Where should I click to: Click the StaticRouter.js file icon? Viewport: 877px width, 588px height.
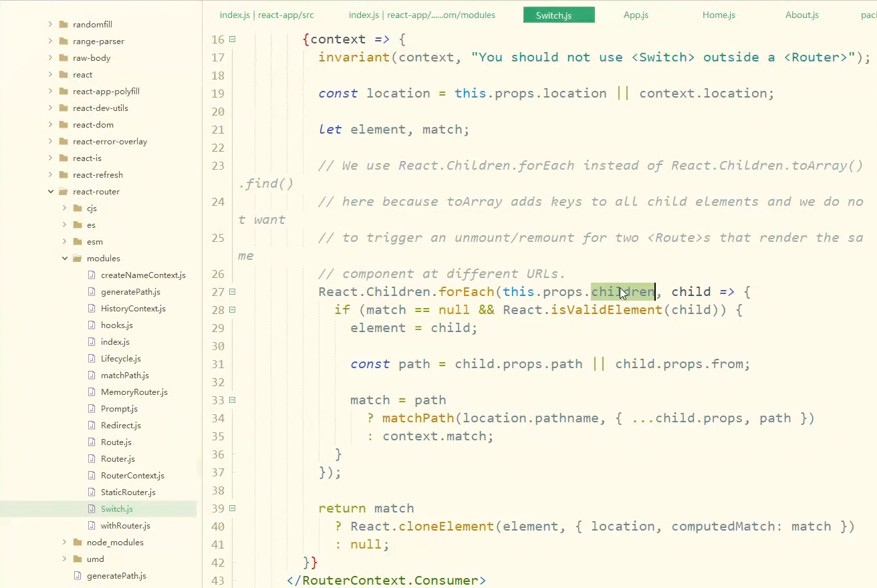click(x=92, y=492)
